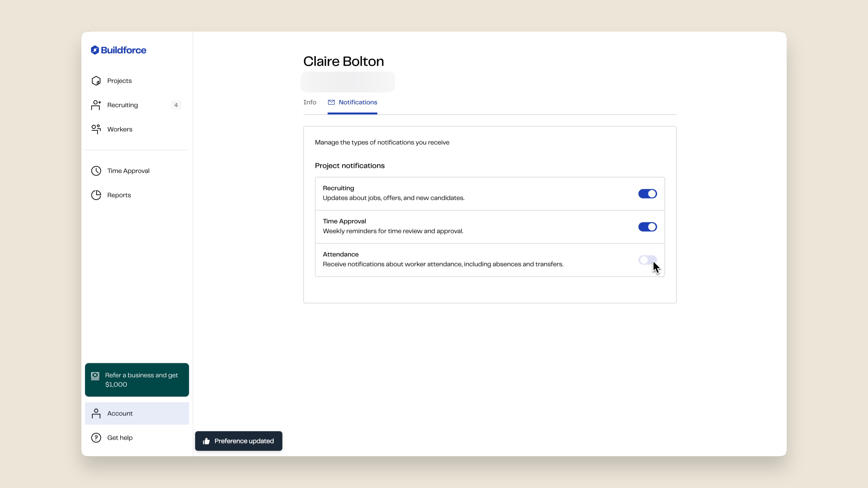Click the Recruiting row title in notifications
This screenshot has width=868, height=488.
pos(338,188)
